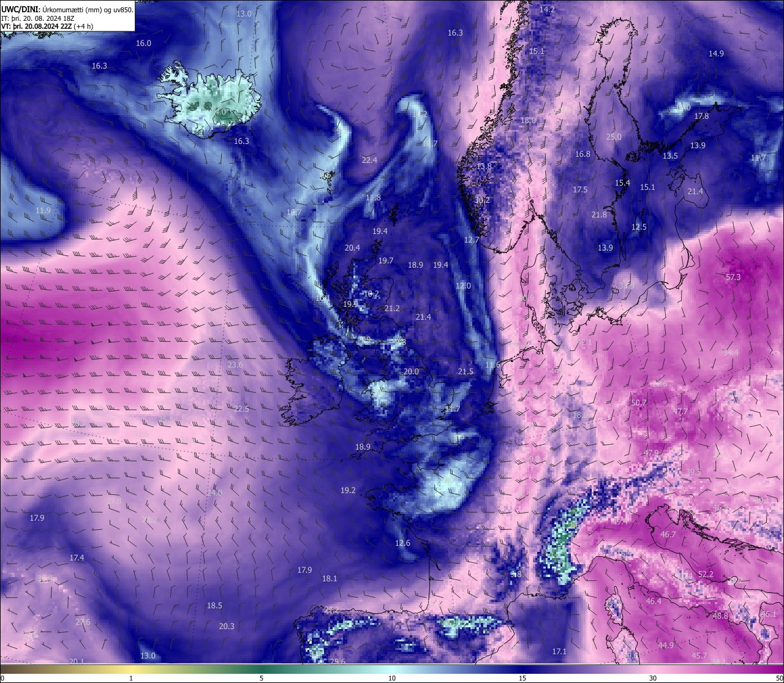784x683 pixels.
Task: Click the map value label '20.3'
Action: coord(227,627)
